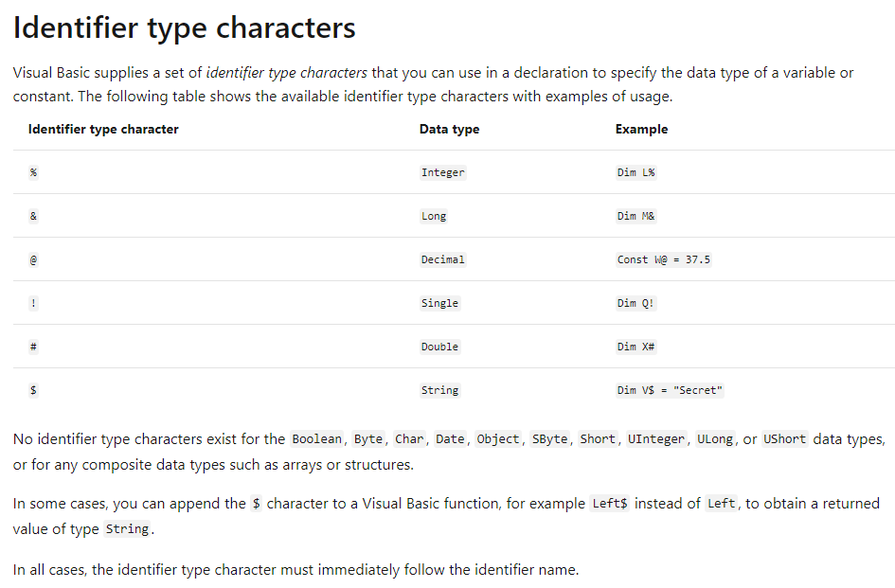The image size is (895, 588).
Task: Click the 'Data type' column header
Action: point(449,129)
